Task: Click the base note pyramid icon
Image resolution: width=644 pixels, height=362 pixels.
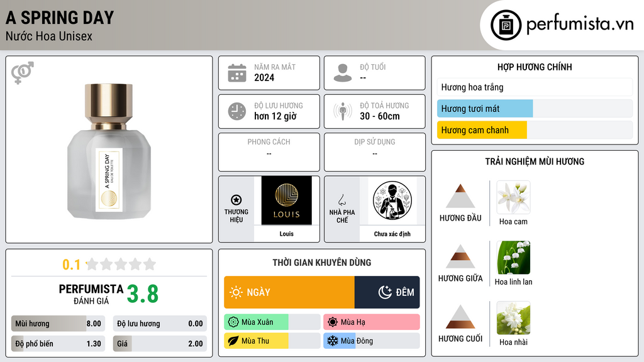Action: click(460, 317)
